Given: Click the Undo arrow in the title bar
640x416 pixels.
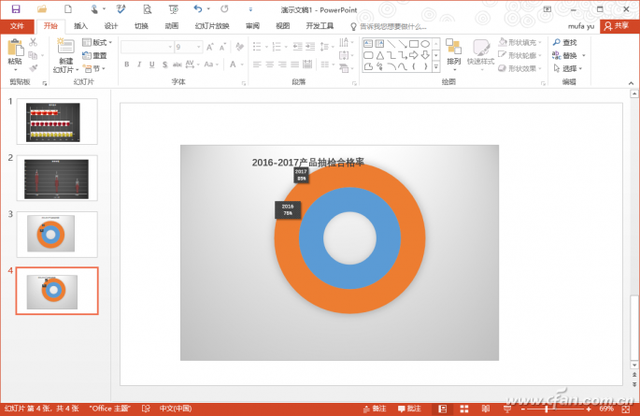Looking at the screenshot, I should [x=197, y=9].
